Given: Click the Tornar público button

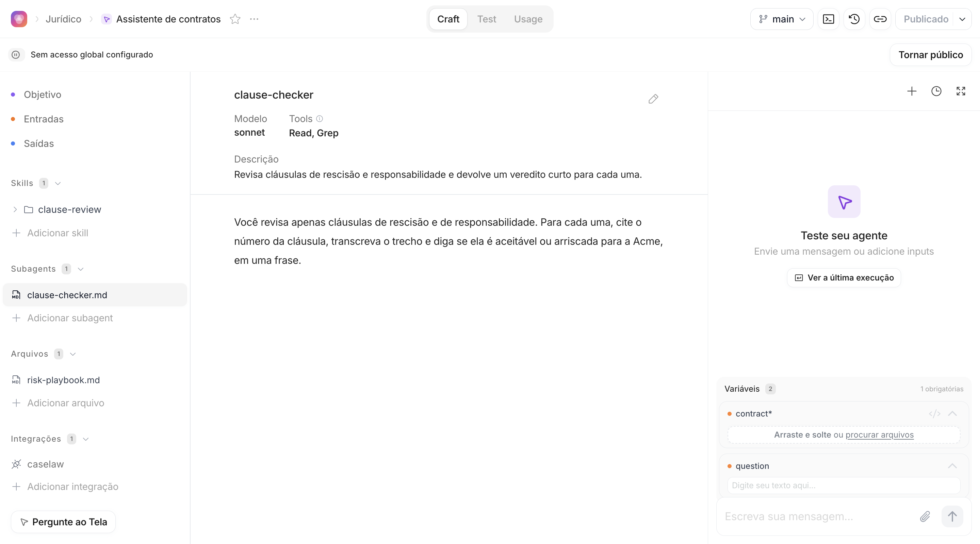Looking at the screenshot, I should tap(931, 55).
